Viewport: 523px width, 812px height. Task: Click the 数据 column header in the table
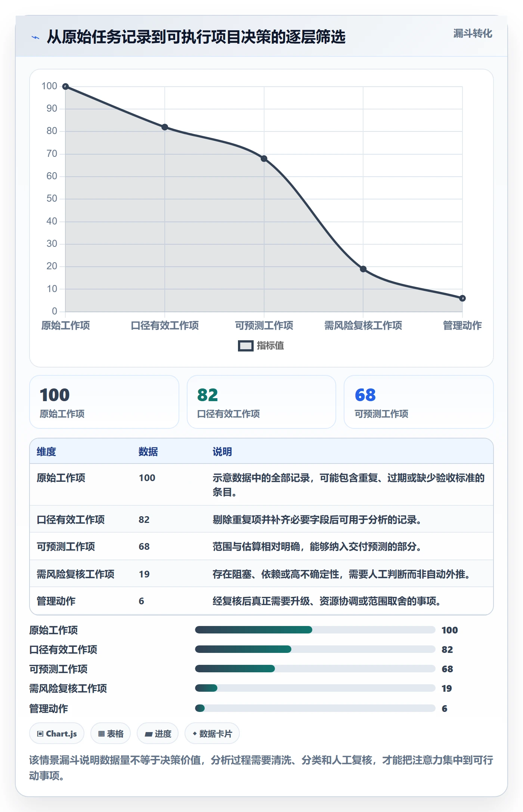click(x=148, y=452)
